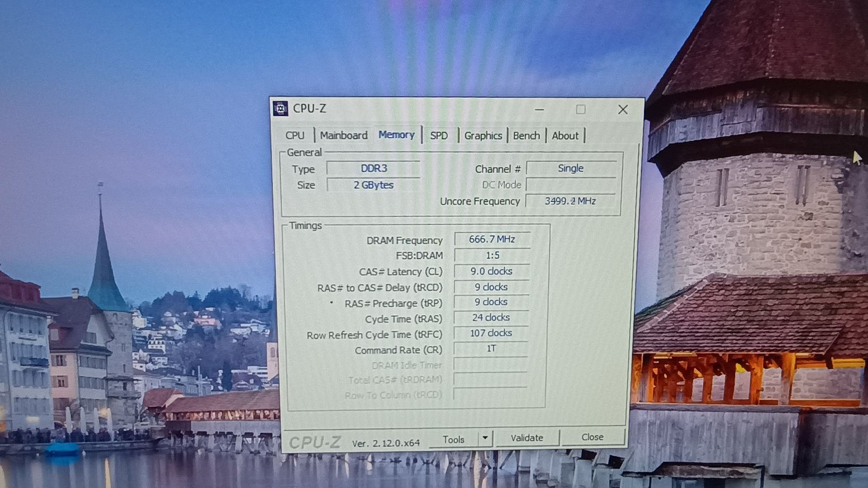Image resolution: width=868 pixels, height=488 pixels.
Task: Click the Channel # label
Action: pos(498,169)
